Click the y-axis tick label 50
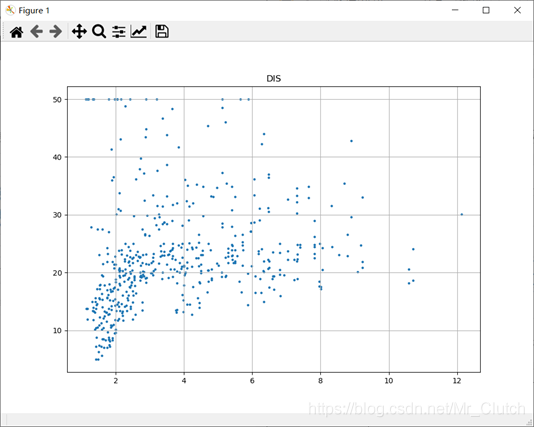Image resolution: width=534 pixels, height=427 pixels. point(57,99)
